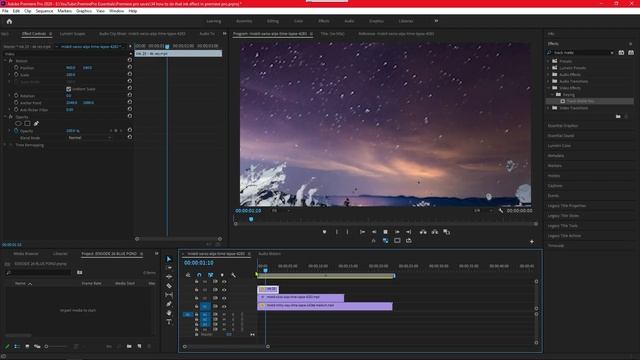Image resolution: width=640 pixels, height=360 pixels.
Task: Reset the Anchor Point parameter
Action: (129, 102)
